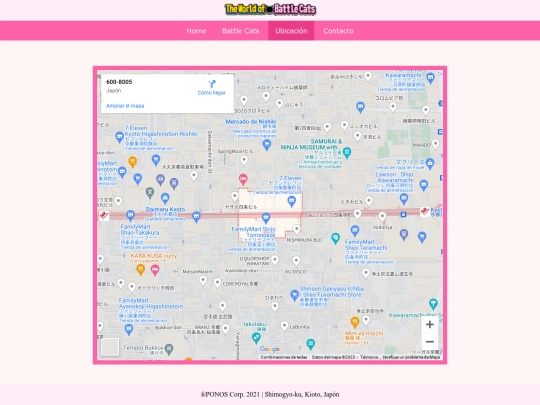
Task: Go to Battle Cats nav tab
Action: [x=240, y=31]
